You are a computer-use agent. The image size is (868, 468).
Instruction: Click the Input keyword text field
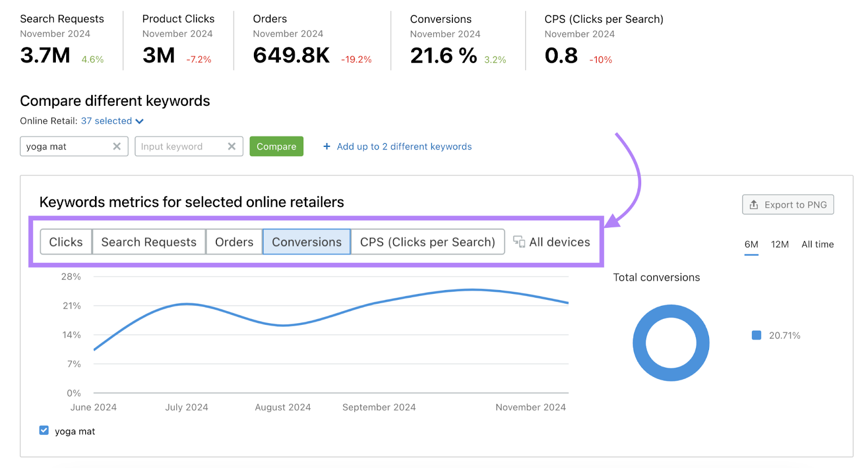pos(179,146)
